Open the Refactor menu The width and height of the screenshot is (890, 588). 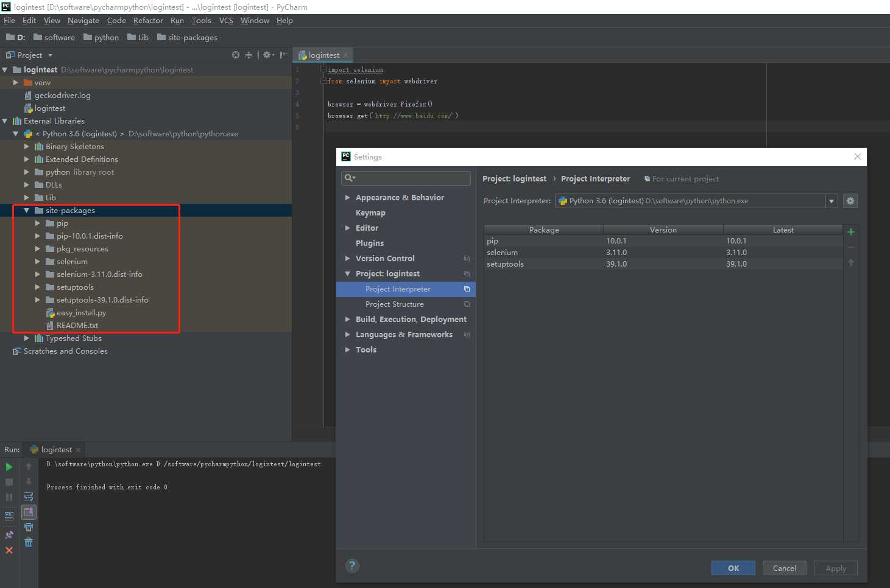click(x=148, y=21)
